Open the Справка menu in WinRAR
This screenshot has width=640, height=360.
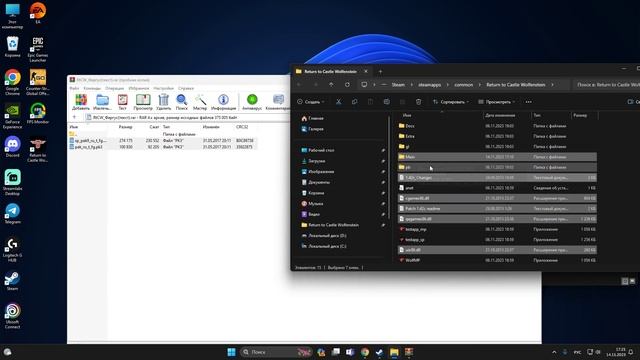pyautogui.click(x=186, y=88)
